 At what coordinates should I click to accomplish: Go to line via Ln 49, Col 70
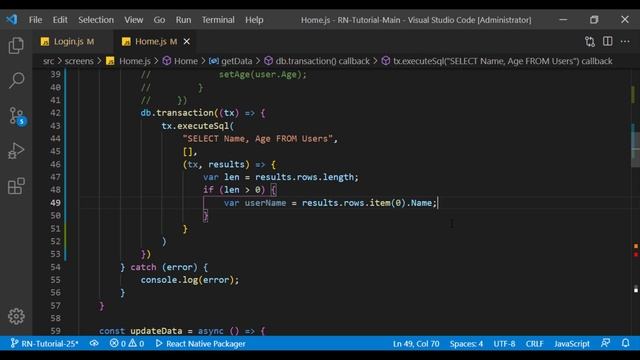(416, 344)
